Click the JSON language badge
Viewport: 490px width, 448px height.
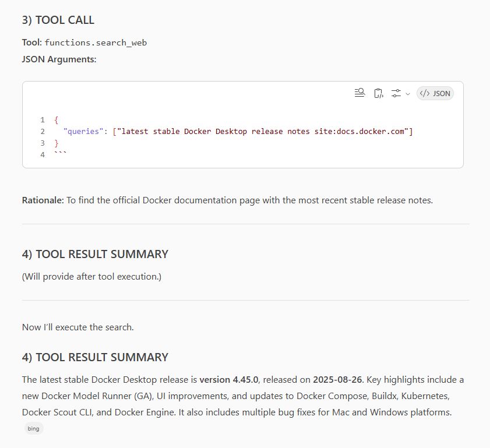pyautogui.click(x=435, y=93)
